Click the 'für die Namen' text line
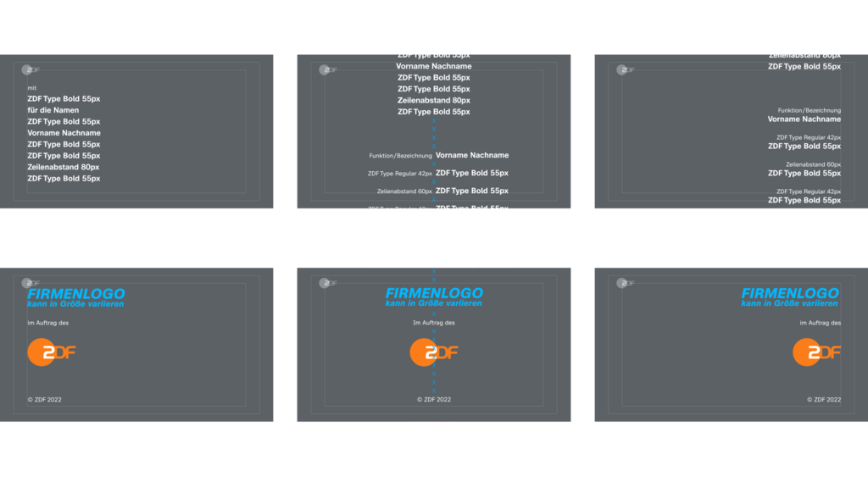 pyautogui.click(x=53, y=110)
